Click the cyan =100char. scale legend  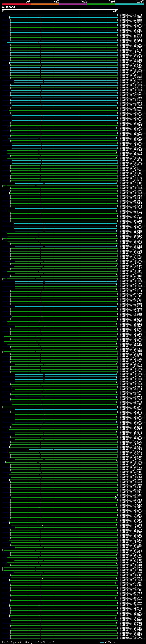pyautogui.click(x=109, y=642)
